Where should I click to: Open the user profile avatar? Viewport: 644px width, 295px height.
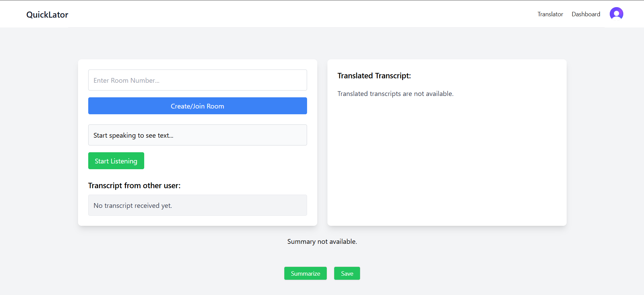tap(616, 14)
